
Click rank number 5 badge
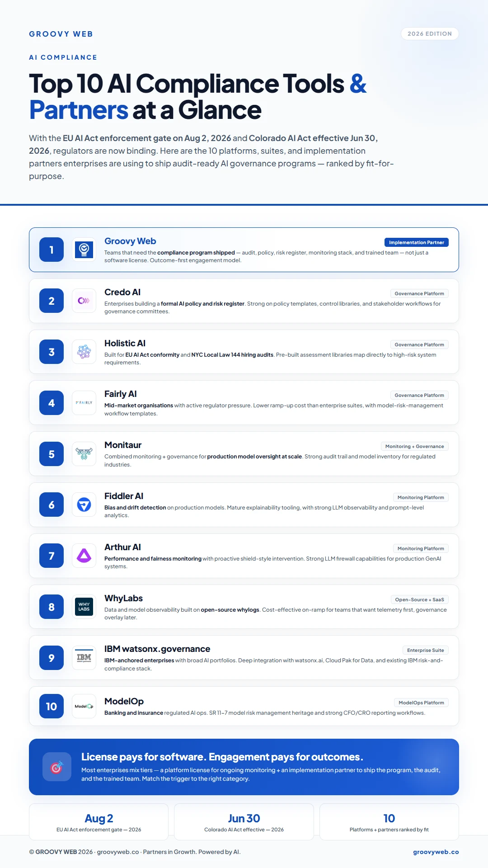click(52, 454)
